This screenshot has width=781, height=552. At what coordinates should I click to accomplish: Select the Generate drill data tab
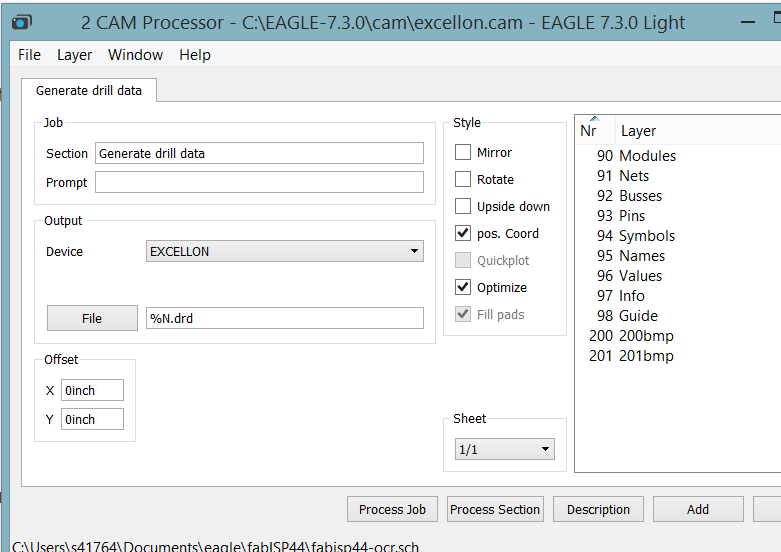89,91
